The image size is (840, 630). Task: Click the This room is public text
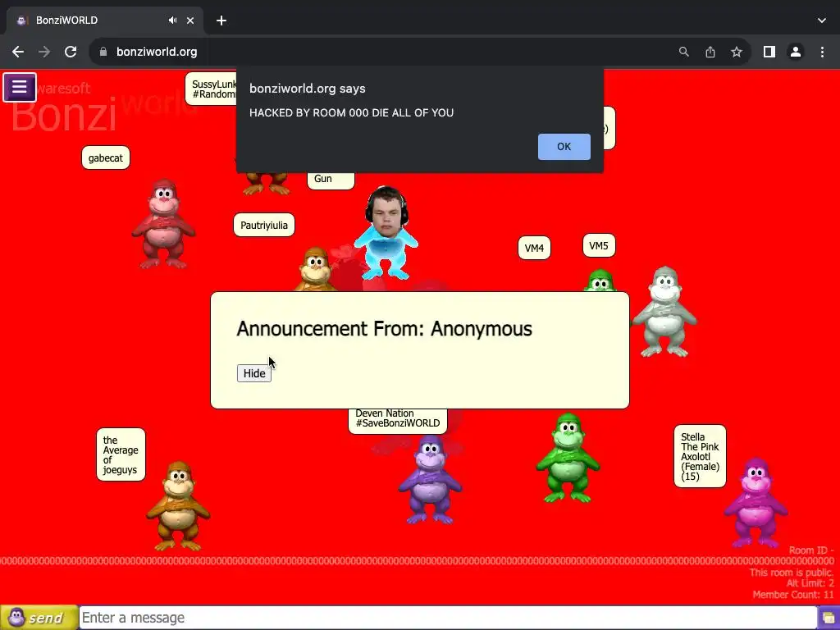tap(792, 573)
